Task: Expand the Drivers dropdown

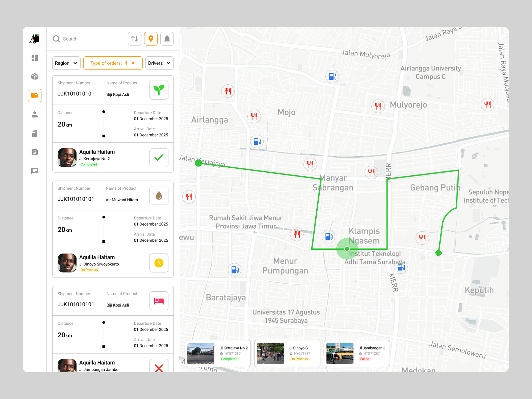Action: 159,63
